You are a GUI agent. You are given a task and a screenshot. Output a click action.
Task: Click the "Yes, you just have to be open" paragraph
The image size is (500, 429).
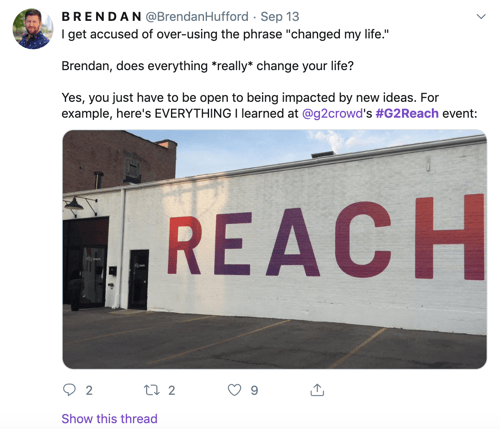click(x=269, y=105)
